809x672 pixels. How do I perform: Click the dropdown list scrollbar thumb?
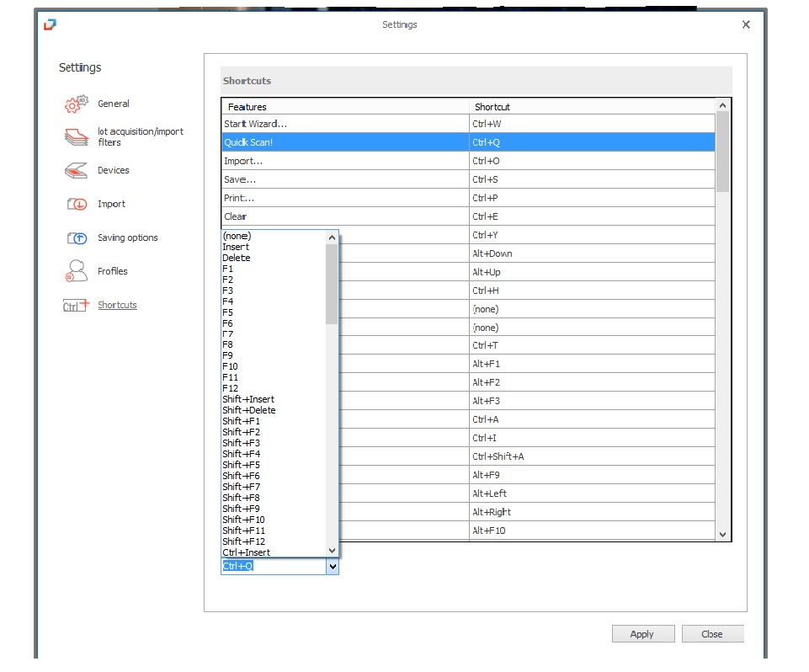click(x=332, y=285)
